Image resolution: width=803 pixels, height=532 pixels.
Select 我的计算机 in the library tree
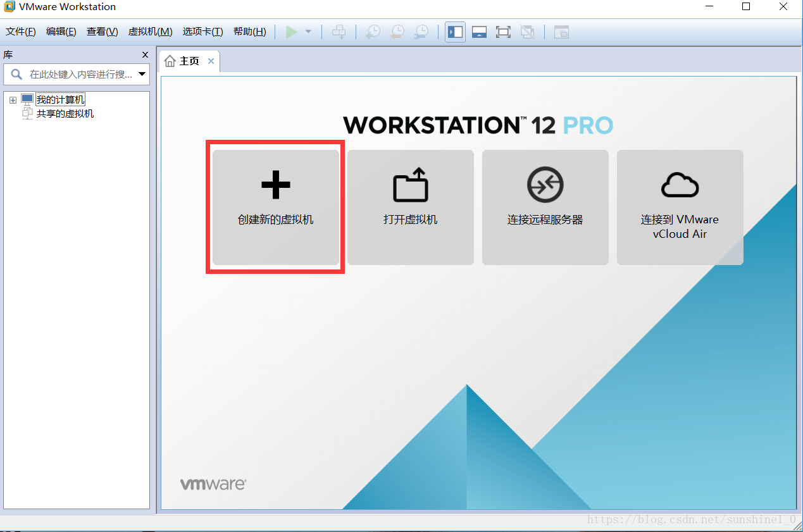click(60, 100)
